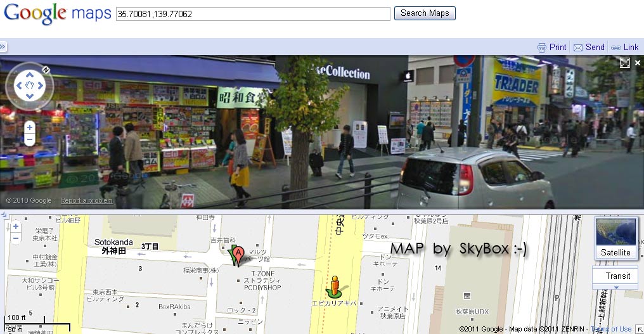Zoom out Street View with minus

(30, 139)
